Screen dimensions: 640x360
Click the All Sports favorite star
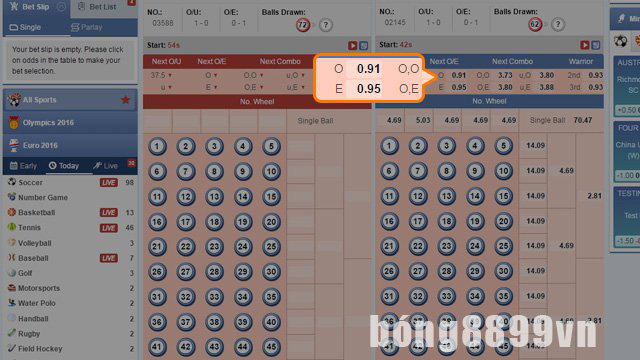pyautogui.click(x=125, y=100)
